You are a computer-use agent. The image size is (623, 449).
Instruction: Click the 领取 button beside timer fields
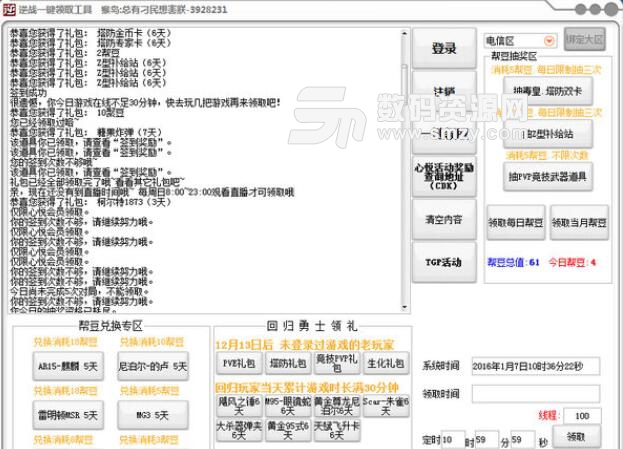point(576,437)
